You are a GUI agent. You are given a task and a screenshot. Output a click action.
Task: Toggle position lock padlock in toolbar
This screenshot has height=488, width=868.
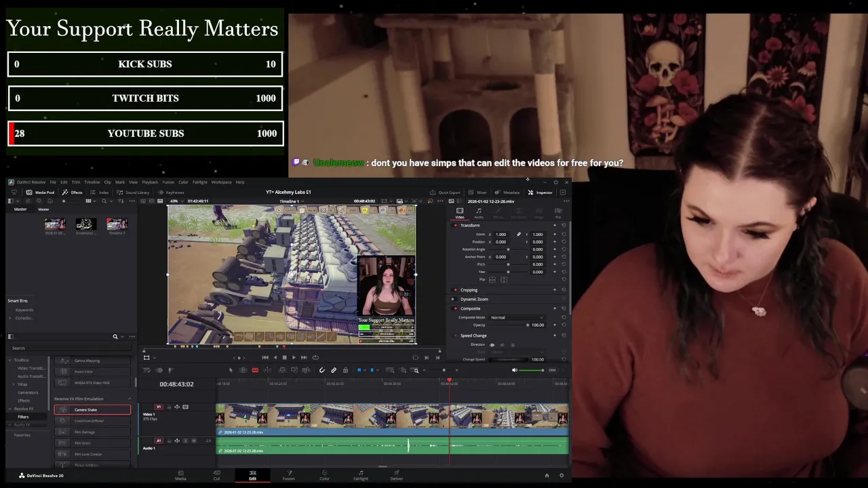(345, 370)
